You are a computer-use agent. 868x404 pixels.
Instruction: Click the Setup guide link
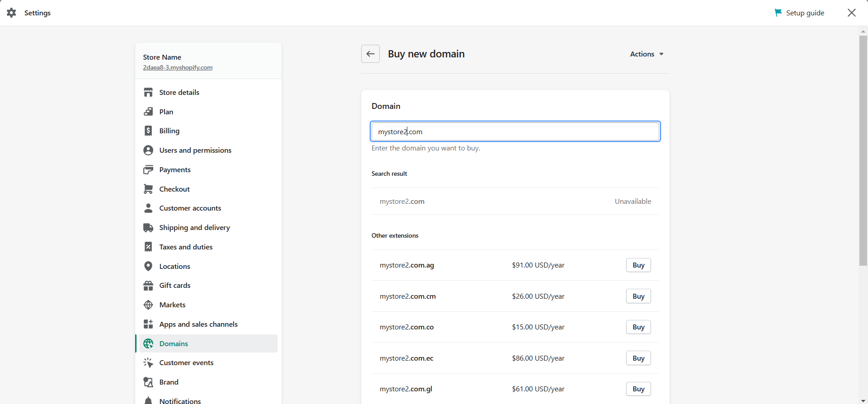pyautogui.click(x=805, y=13)
